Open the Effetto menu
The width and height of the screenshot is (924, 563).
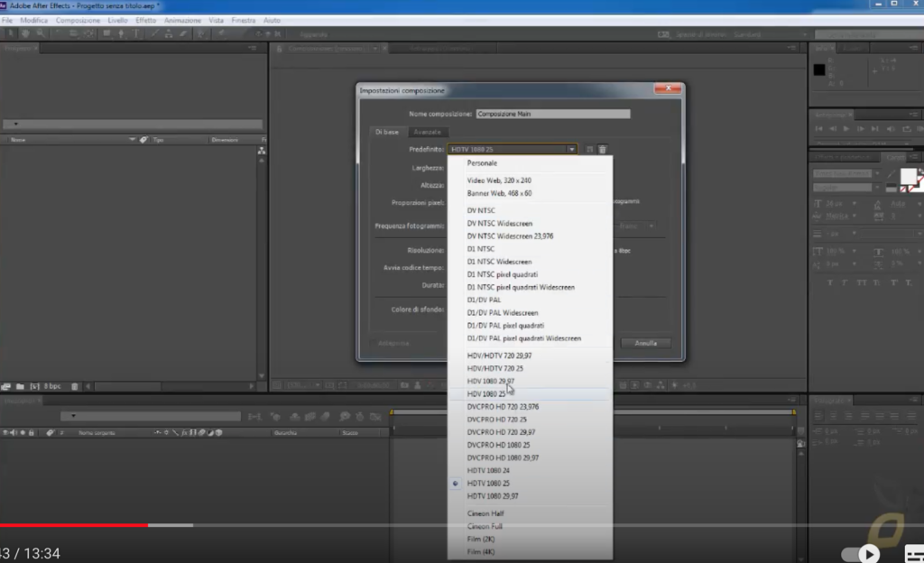pos(145,20)
